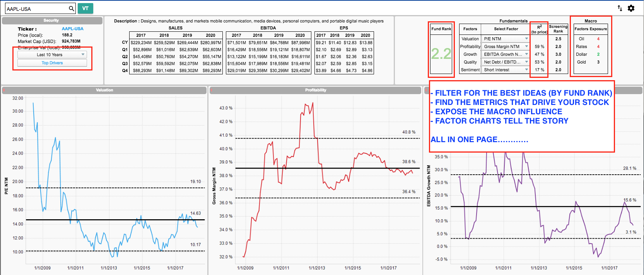Screen dimensions: 644x275
Task: Select the 2.2 Fund Rank value
Action: (x=441, y=54)
